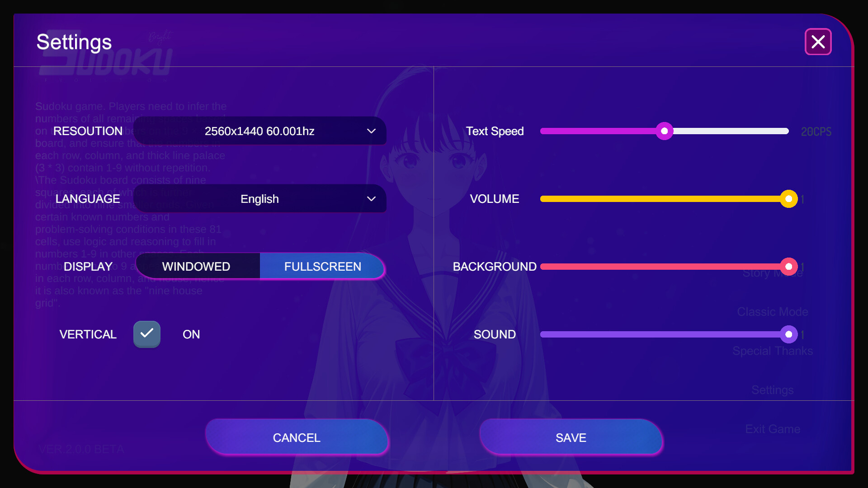This screenshot has height=488, width=868.
Task: Click the Text Speed slider handle
Action: point(664,131)
